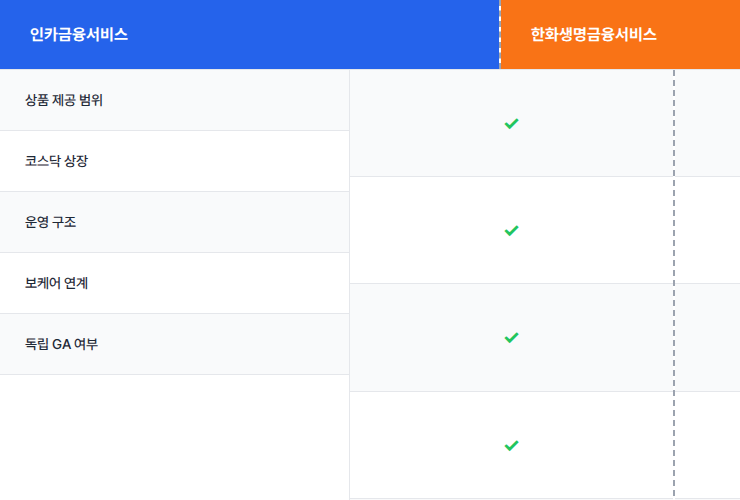The width and height of the screenshot is (740, 500).
Task: Select the 인카금융서비스 blue header label
Action: 79,35
